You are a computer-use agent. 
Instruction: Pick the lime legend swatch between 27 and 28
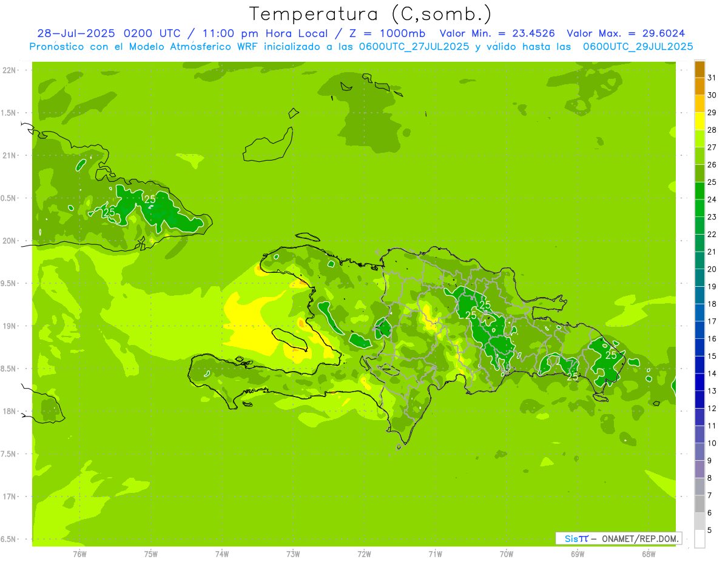tap(699, 138)
